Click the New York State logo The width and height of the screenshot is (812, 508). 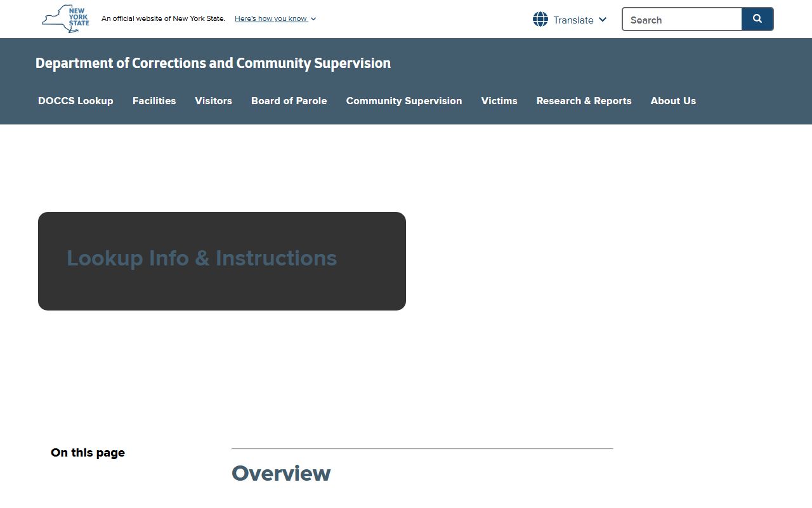(x=65, y=19)
